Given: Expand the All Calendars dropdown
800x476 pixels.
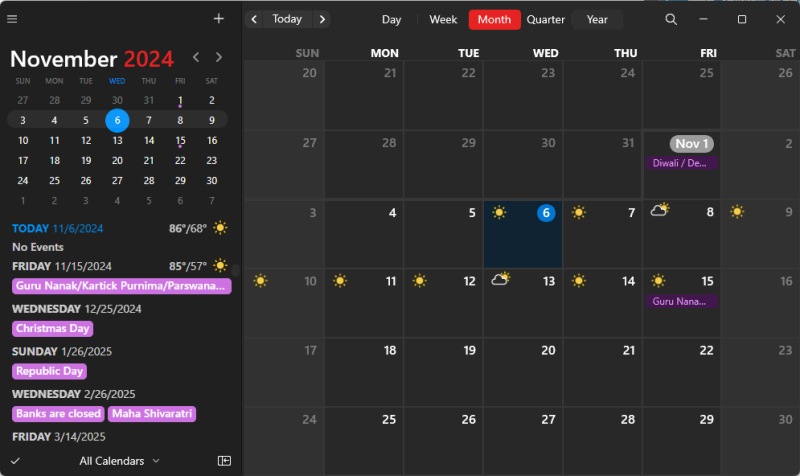Looking at the screenshot, I should click(120, 460).
